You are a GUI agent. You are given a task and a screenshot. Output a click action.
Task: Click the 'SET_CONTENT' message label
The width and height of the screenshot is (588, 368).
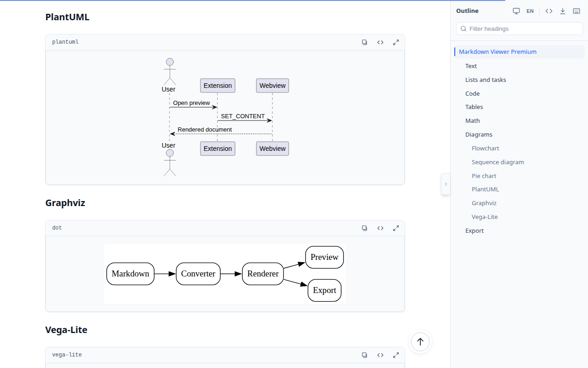[243, 116]
